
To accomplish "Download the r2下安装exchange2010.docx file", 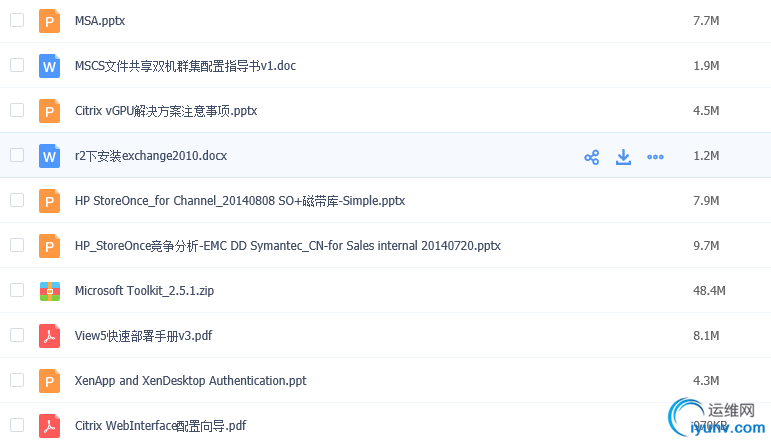I will click(623, 157).
